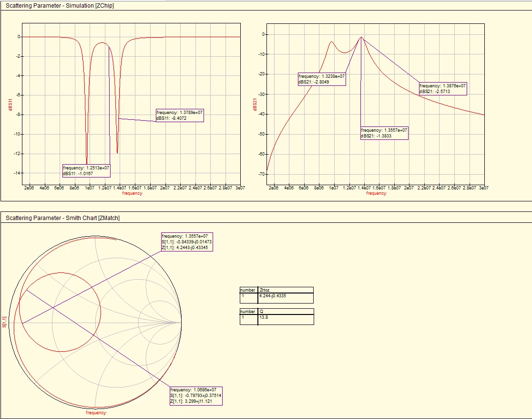Screen dimensions: 532x419
Task: Click the 'number' header of the Zrtoz table
Action: [x=249, y=290]
